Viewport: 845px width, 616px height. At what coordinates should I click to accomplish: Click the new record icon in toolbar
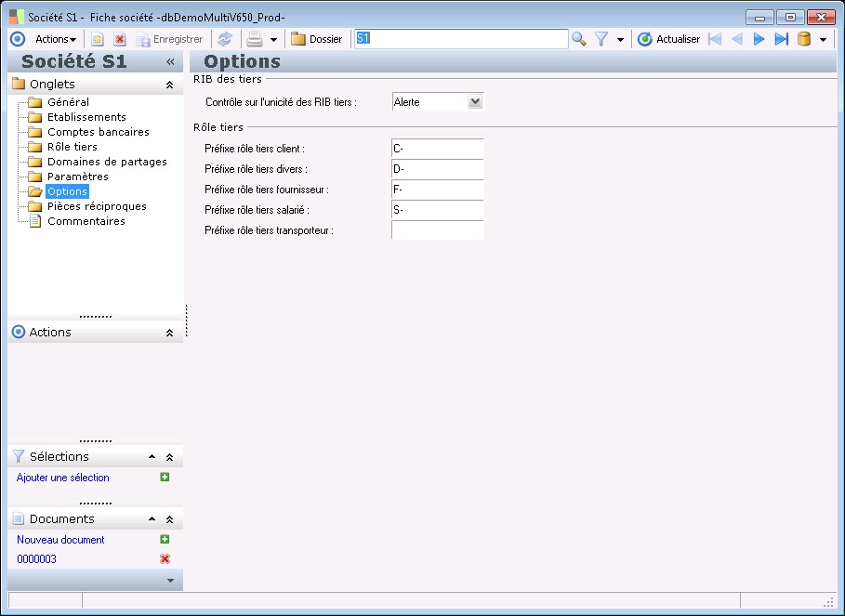click(x=97, y=39)
